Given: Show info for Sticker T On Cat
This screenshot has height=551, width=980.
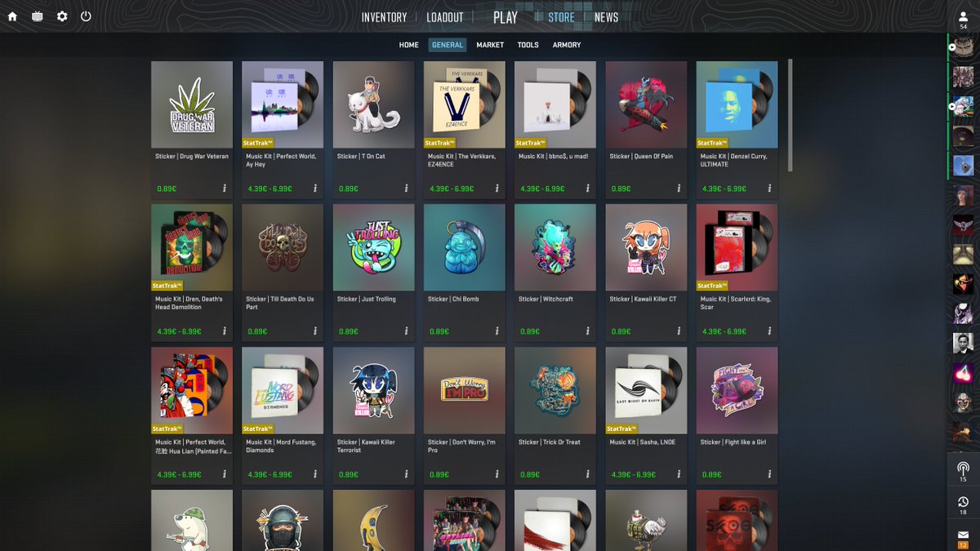Looking at the screenshot, I should [406, 189].
